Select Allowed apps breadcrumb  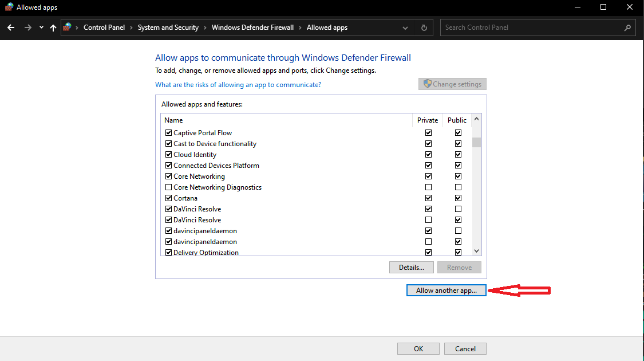327,28
